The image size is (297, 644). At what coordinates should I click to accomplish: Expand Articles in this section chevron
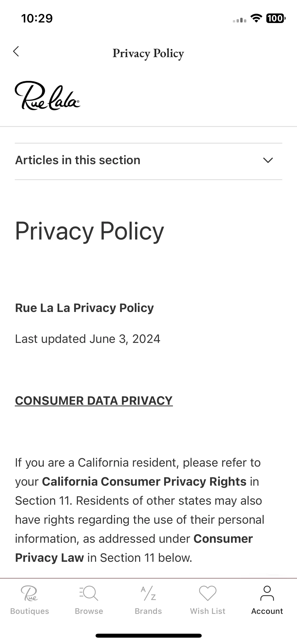268,160
